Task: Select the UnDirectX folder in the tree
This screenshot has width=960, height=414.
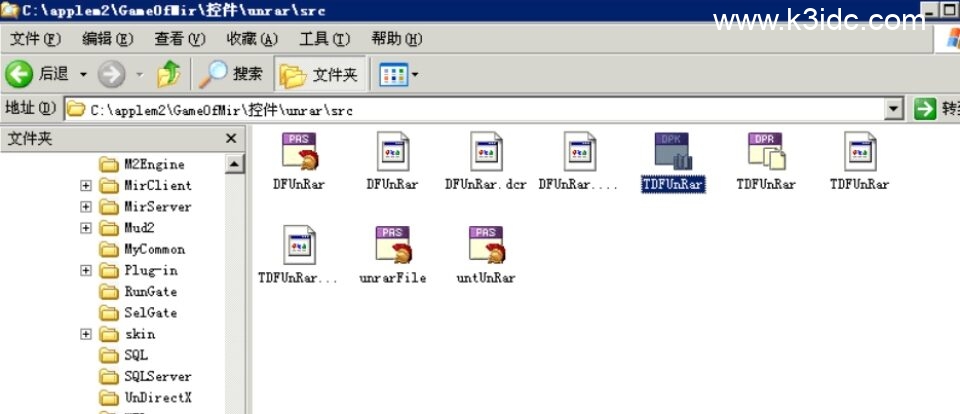Action: pyautogui.click(x=146, y=397)
